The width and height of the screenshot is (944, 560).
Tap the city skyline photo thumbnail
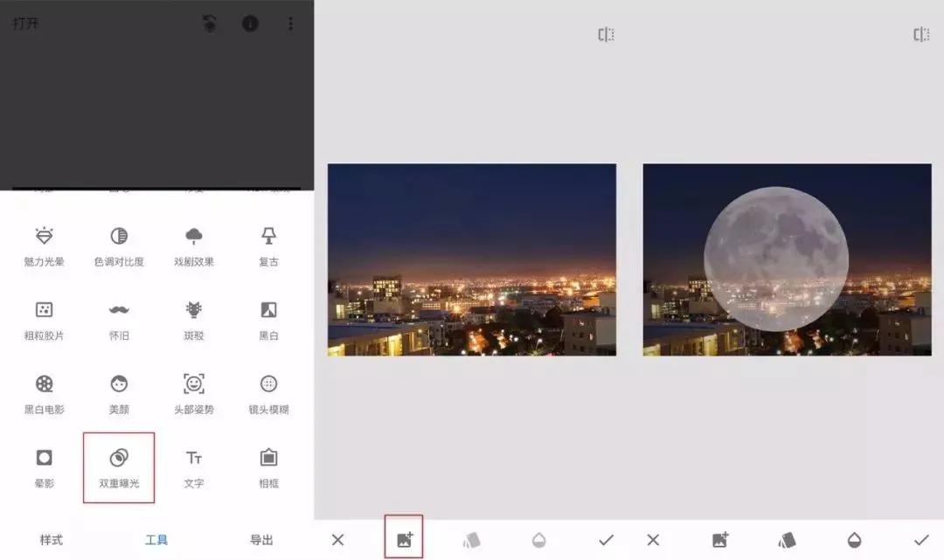(473, 257)
